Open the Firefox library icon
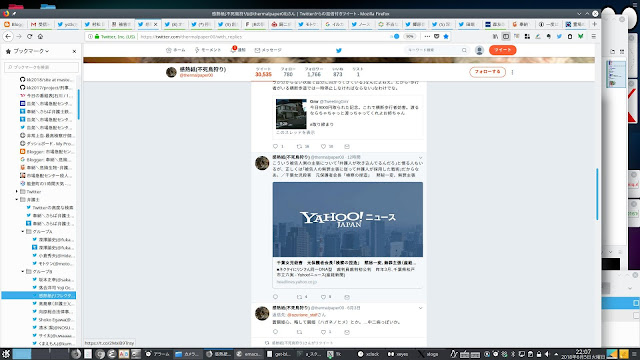Screen dimensions: 640x360 (495, 36)
